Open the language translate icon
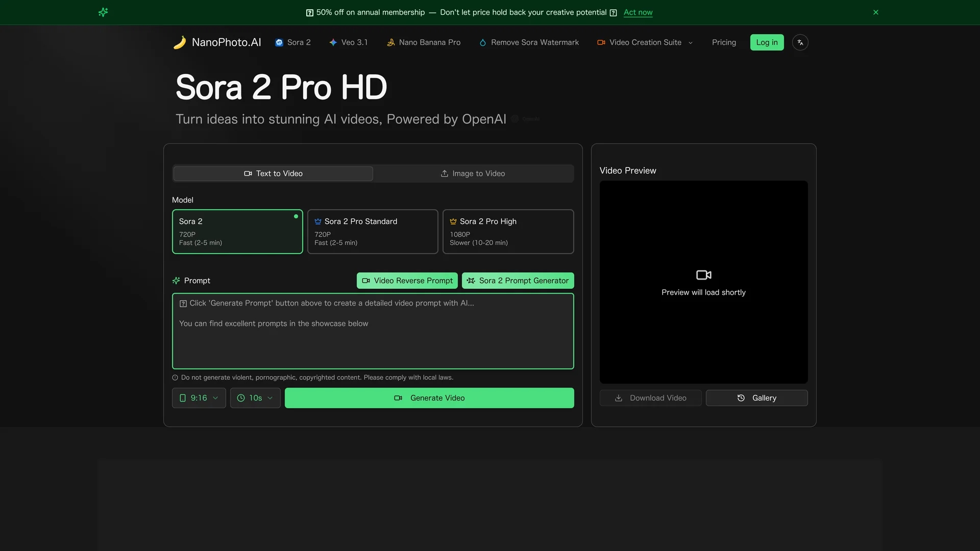This screenshot has height=551, width=980. click(x=800, y=42)
